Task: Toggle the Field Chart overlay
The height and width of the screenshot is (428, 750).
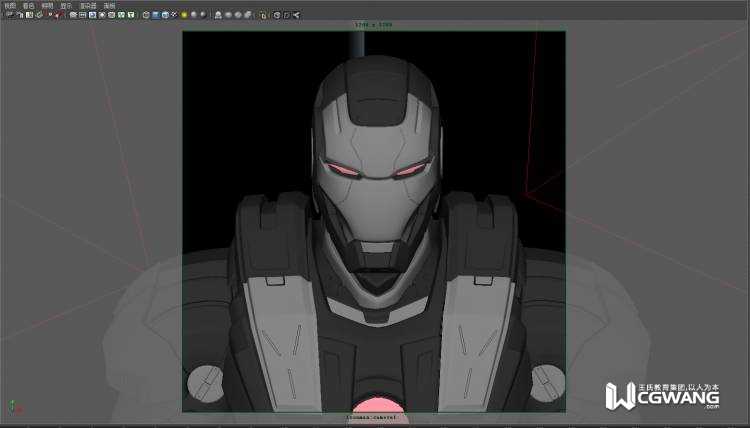Action: pos(111,15)
